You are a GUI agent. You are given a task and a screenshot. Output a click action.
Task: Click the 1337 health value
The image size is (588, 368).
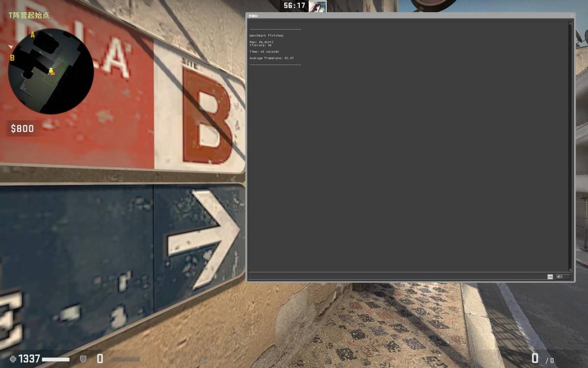pyautogui.click(x=29, y=359)
